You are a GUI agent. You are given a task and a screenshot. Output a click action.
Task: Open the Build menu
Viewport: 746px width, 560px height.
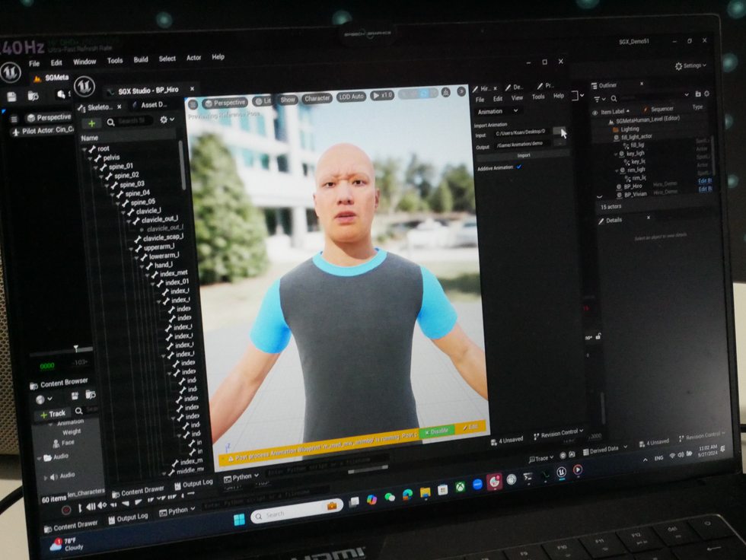141,59
